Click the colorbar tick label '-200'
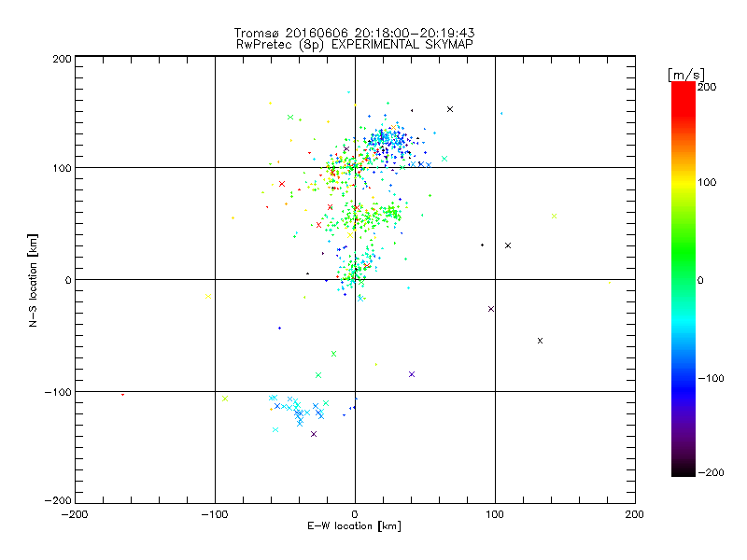Viewport: 747px width, 560px height. pyautogui.click(x=711, y=473)
